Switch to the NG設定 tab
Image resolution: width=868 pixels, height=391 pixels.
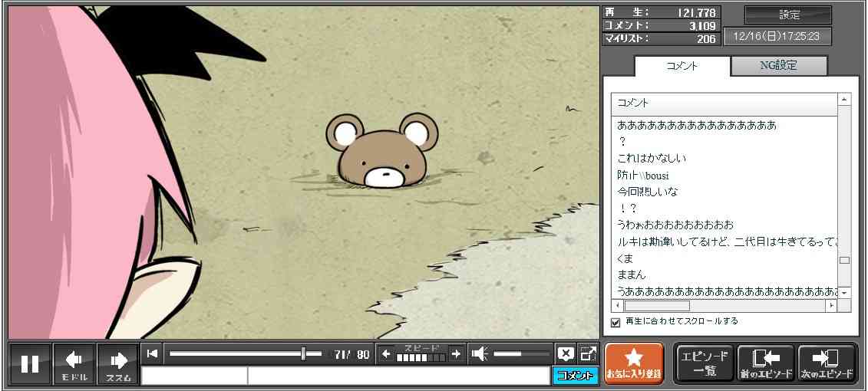coord(778,66)
